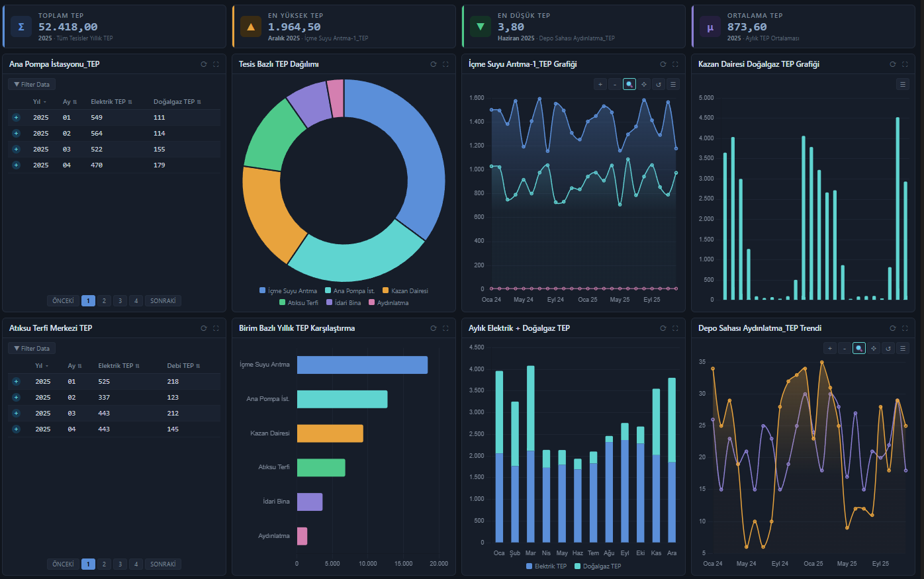Expand Ana Pompa row with Elektrik TEP 470
The height and width of the screenshot is (579, 924).
click(16, 165)
